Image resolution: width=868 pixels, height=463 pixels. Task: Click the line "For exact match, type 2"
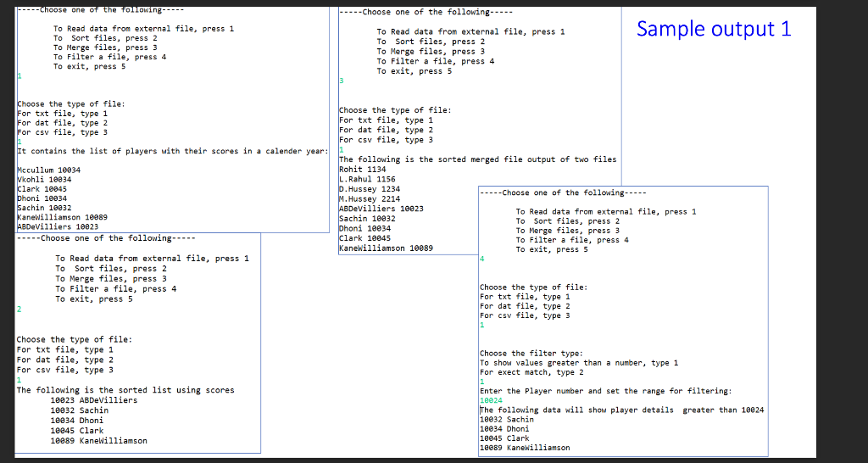click(x=531, y=372)
